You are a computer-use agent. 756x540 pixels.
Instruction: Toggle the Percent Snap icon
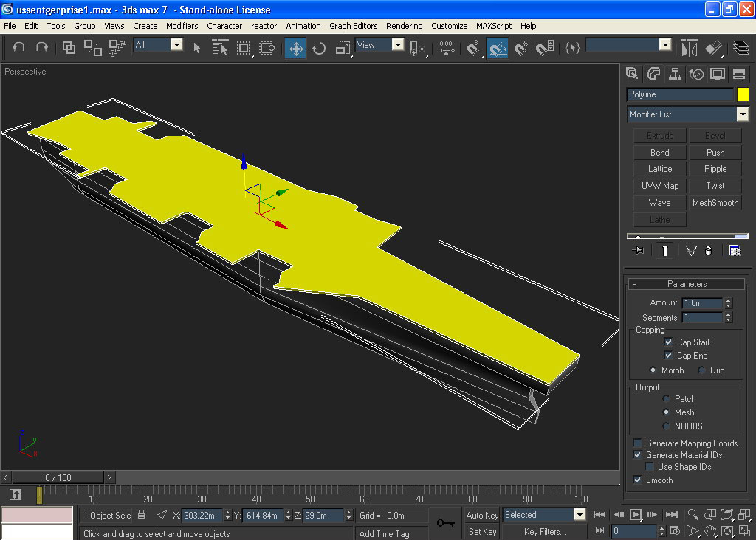(x=521, y=48)
